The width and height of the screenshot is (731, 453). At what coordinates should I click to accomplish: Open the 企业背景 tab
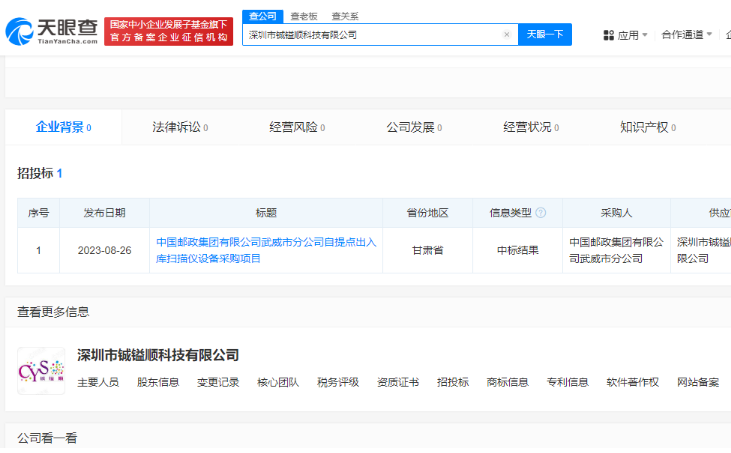(63, 127)
